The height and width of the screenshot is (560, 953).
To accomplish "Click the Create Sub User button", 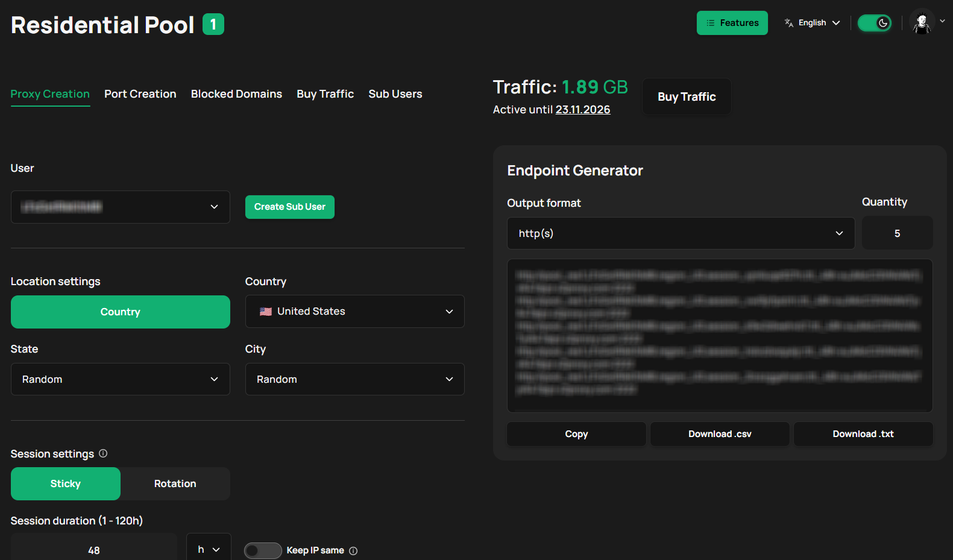I will pos(290,207).
